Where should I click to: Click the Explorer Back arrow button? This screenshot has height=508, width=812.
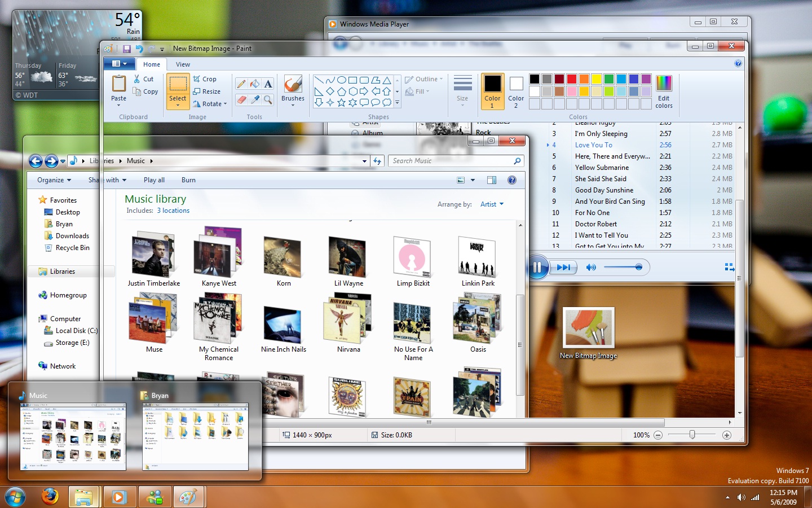36,161
